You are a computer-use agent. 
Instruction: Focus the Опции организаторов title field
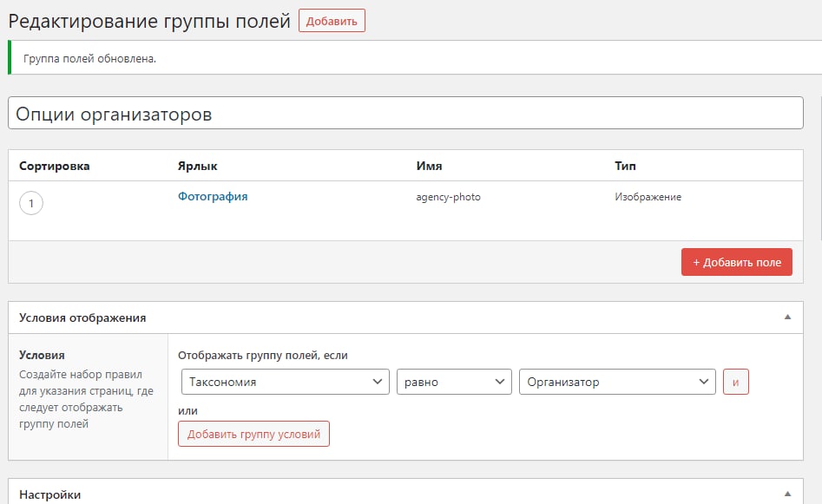(405, 114)
